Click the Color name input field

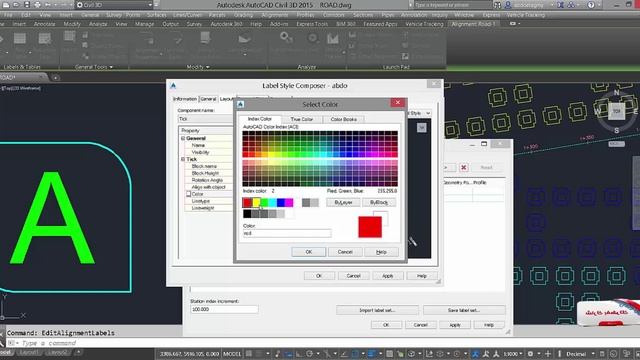287,233
